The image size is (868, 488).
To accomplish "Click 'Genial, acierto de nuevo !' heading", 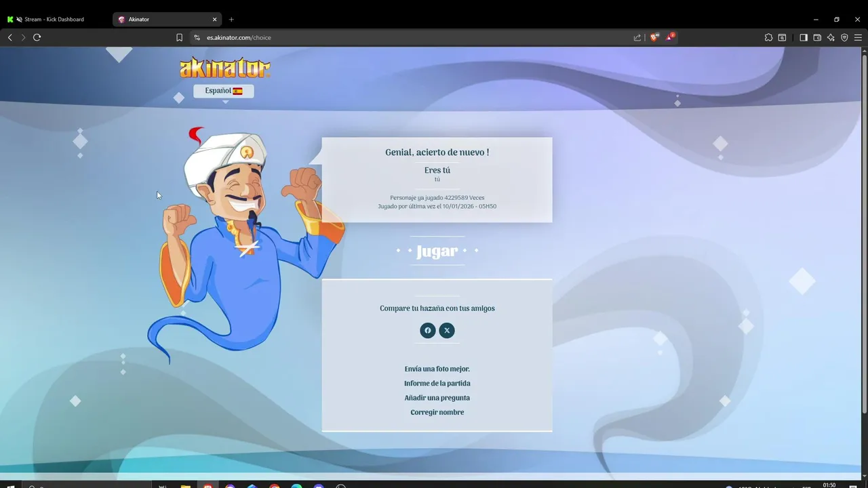I will click(437, 152).
